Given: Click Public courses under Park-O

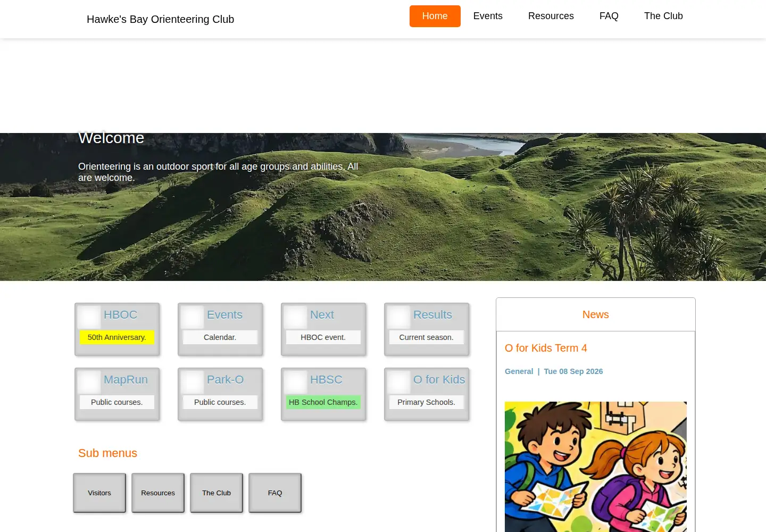Looking at the screenshot, I should 220,402.
